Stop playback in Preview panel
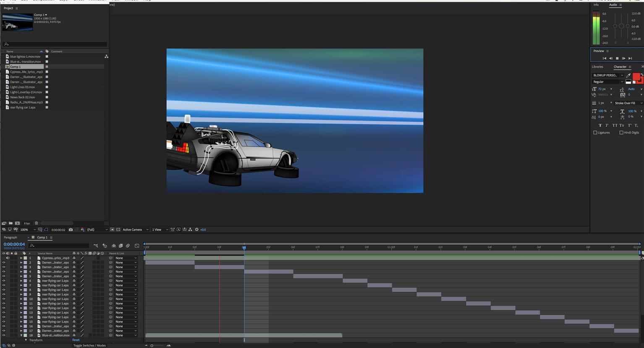The width and height of the screenshot is (644, 348). pyautogui.click(x=617, y=58)
